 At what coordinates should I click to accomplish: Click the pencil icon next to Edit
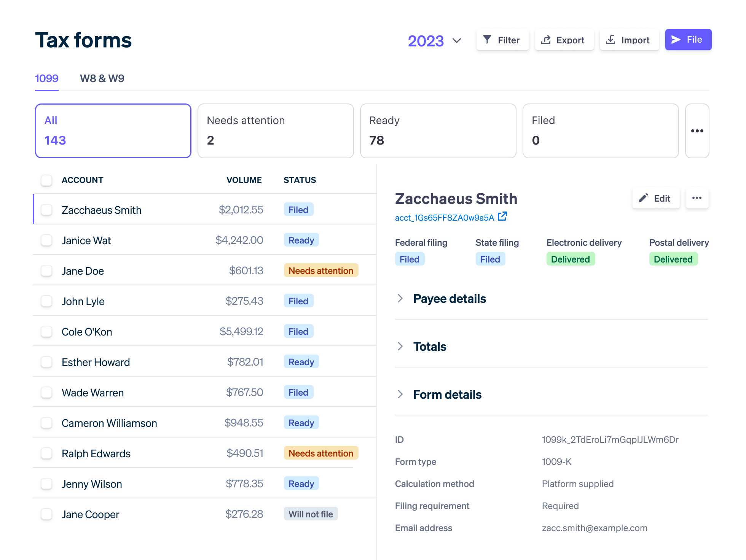pyautogui.click(x=643, y=198)
